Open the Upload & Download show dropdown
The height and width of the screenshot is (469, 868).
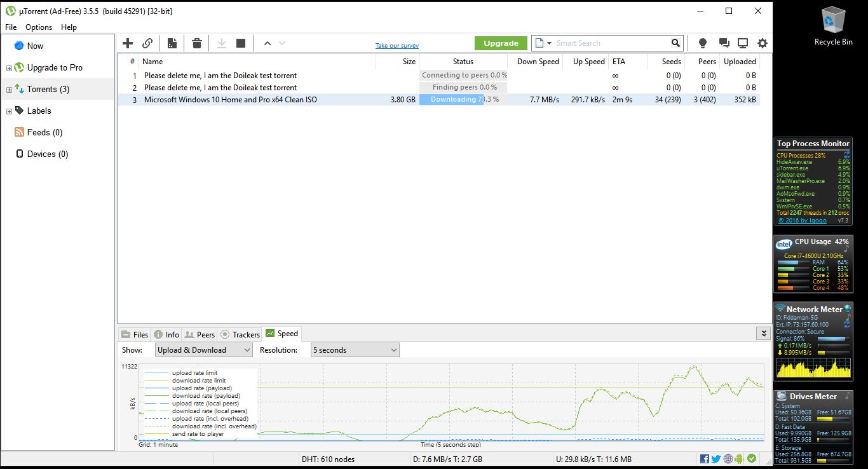203,350
